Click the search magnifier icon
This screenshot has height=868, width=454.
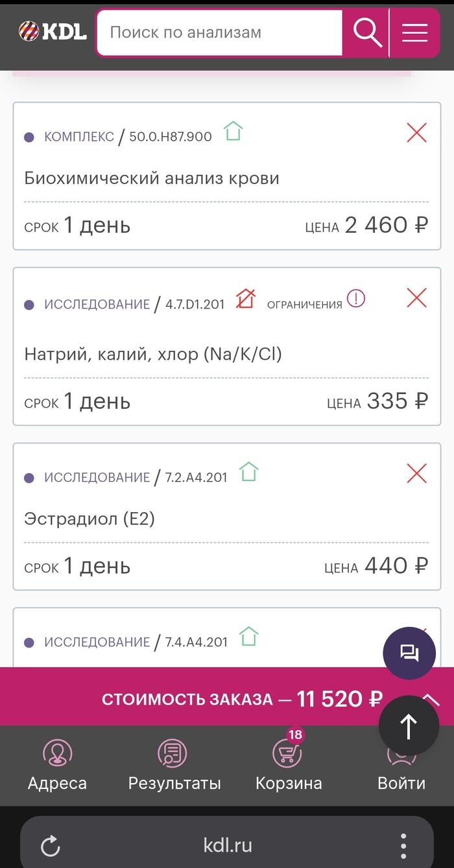point(366,32)
